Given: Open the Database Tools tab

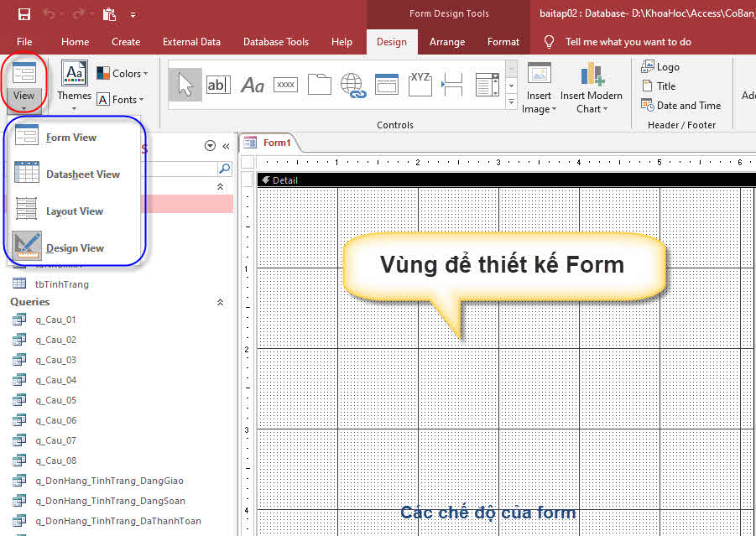Looking at the screenshot, I should click(x=276, y=42).
